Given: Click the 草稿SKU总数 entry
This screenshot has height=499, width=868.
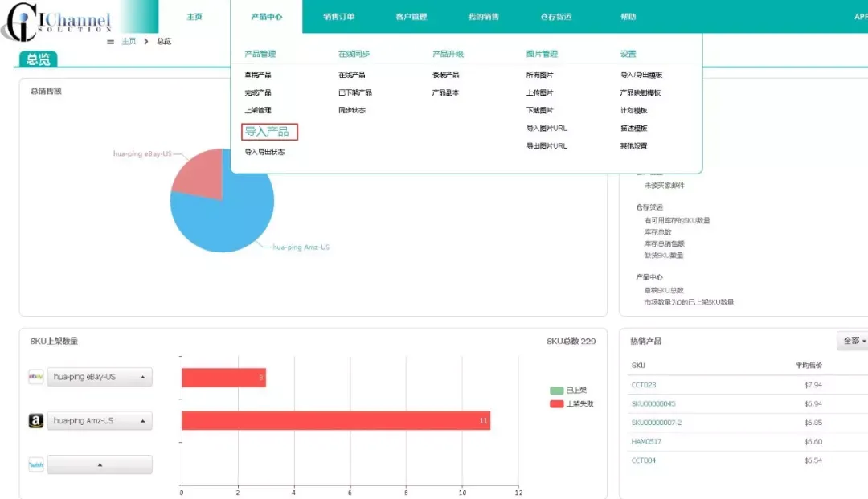Looking at the screenshot, I should pyautogui.click(x=663, y=290).
